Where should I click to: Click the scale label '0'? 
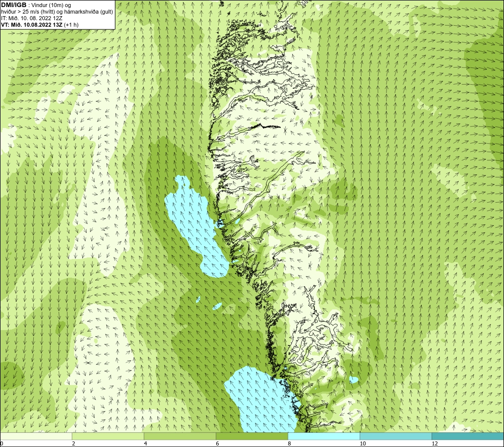tap(2, 443)
